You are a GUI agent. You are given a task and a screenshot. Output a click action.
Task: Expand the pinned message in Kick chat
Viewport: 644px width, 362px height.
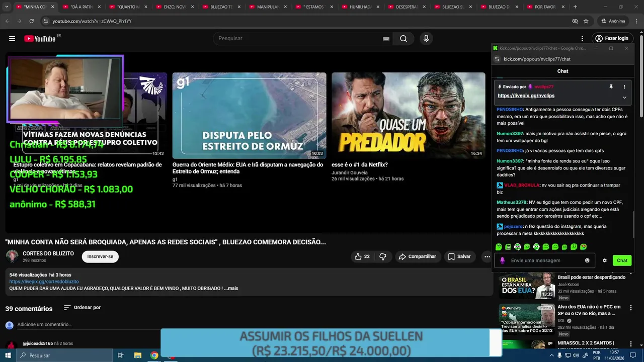point(624,97)
